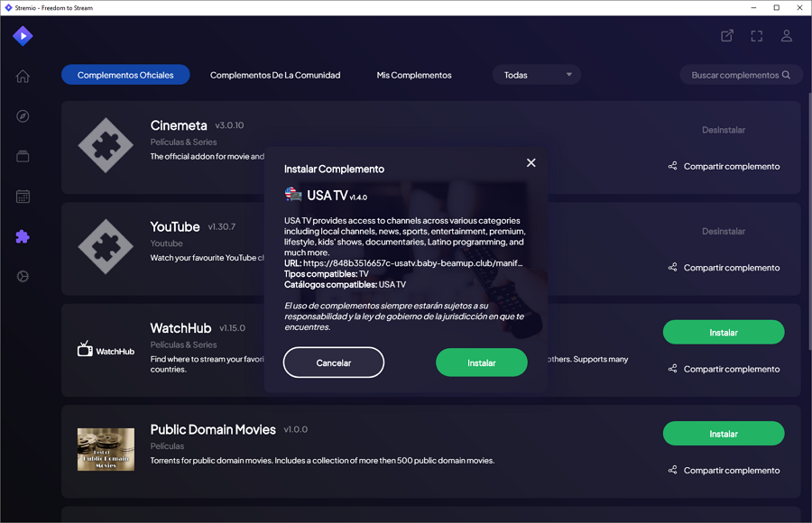Viewport: 812px width, 523px height.
Task: Click the YouTube addon puzzle logo
Action: point(106,246)
